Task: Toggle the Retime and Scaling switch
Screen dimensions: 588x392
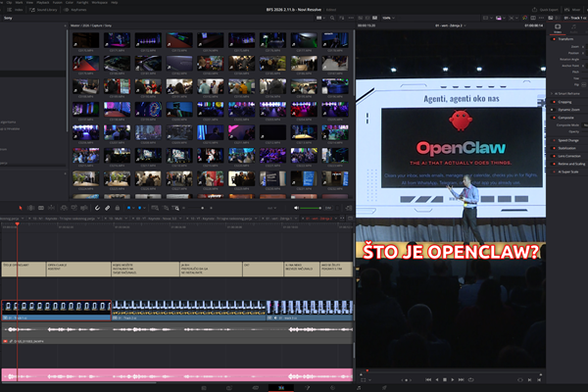Action: click(554, 164)
